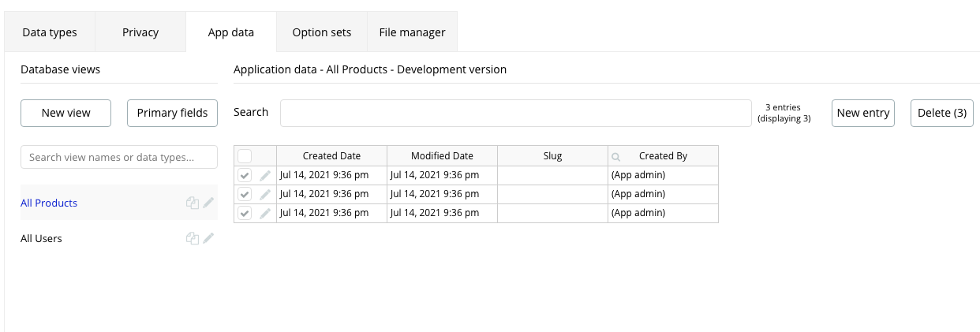The height and width of the screenshot is (332, 980).
Task: Click the Delete (3) button
Action: [x=942, y=113]
